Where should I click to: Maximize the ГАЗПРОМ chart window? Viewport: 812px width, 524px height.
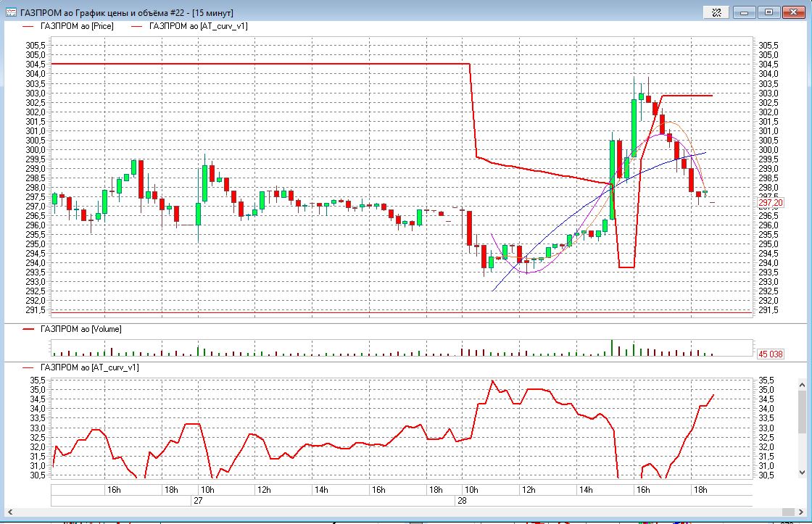click(769, 12)
